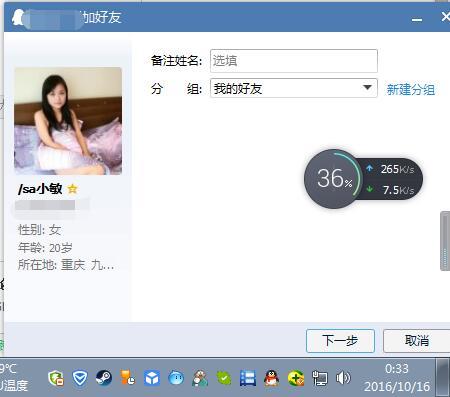Open the blue shield security tray icon

tap(80, 378)
